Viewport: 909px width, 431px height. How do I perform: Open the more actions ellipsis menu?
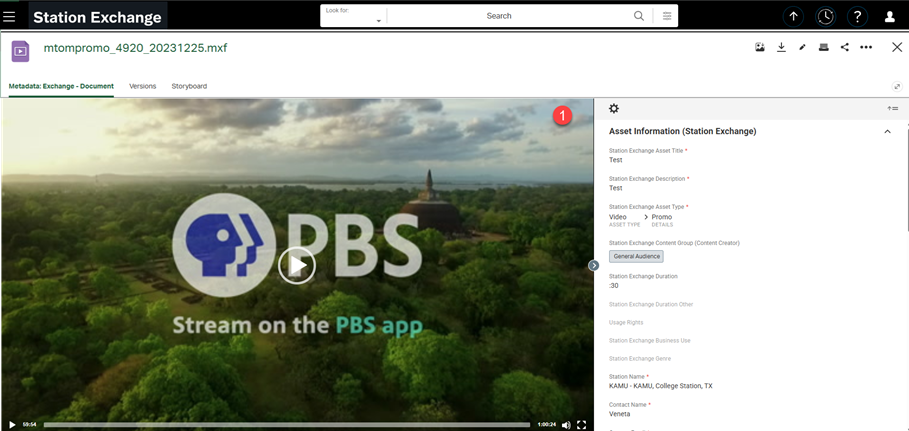pyautogui.click(x=866, y=48)
